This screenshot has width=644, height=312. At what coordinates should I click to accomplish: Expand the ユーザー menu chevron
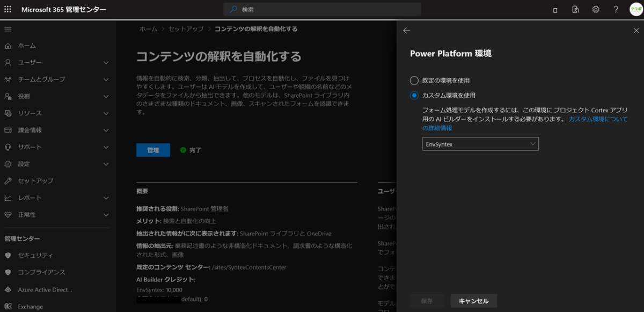(106, 63)
